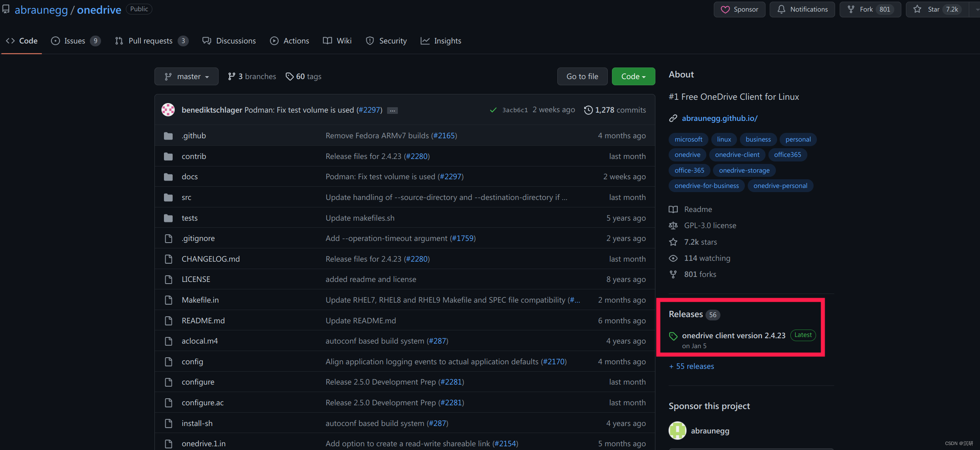Open the green Code dropdown button
The height and width of the screenshot is (450, 980).
pos(633,77)
